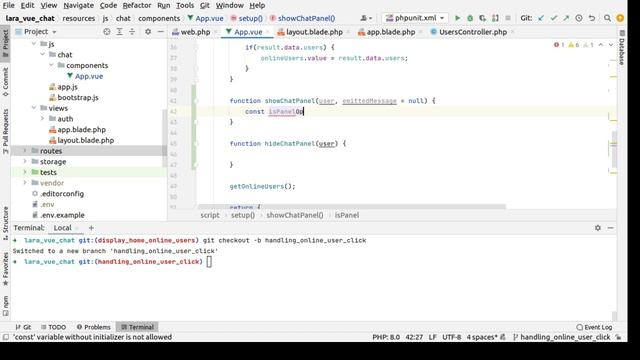The image size is (640, 360).
Task: Expand all items in Project panel
Action: point(119,31)
